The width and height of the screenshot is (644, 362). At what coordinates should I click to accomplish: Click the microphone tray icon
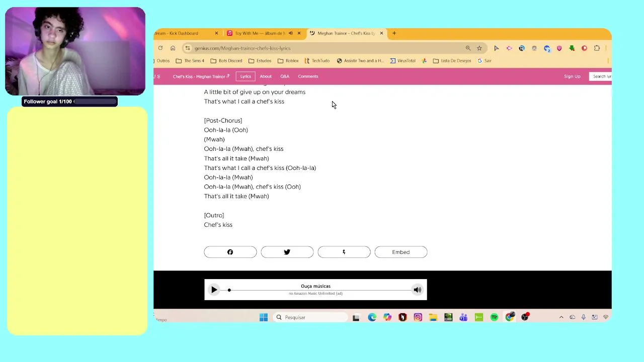pos(584,317)
